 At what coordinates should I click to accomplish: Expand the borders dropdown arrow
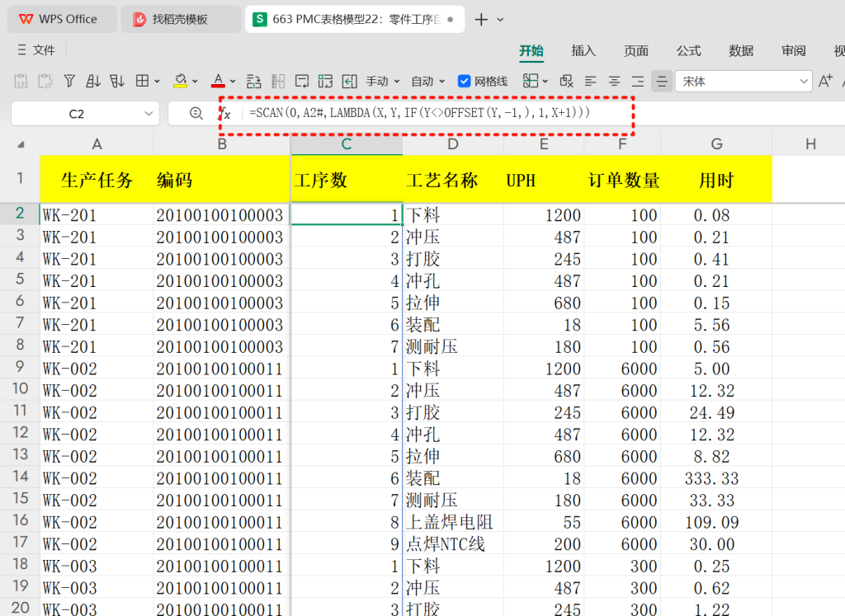[x=158, y=82]
